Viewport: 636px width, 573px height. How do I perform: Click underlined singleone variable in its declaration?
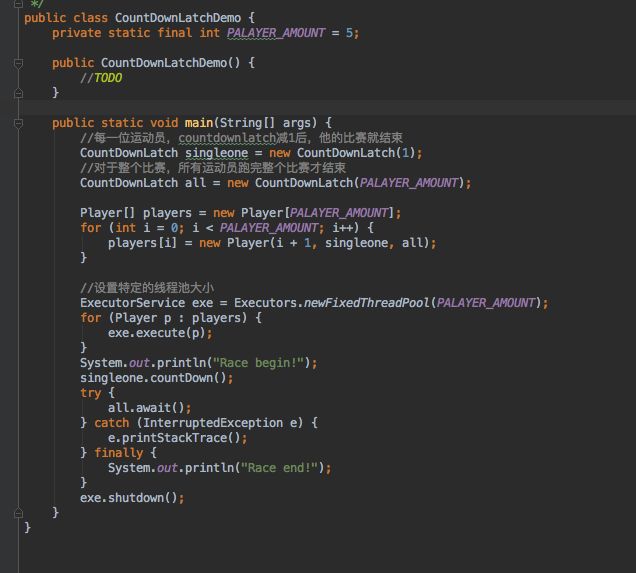pyautogui.click(x=216, y=153)
